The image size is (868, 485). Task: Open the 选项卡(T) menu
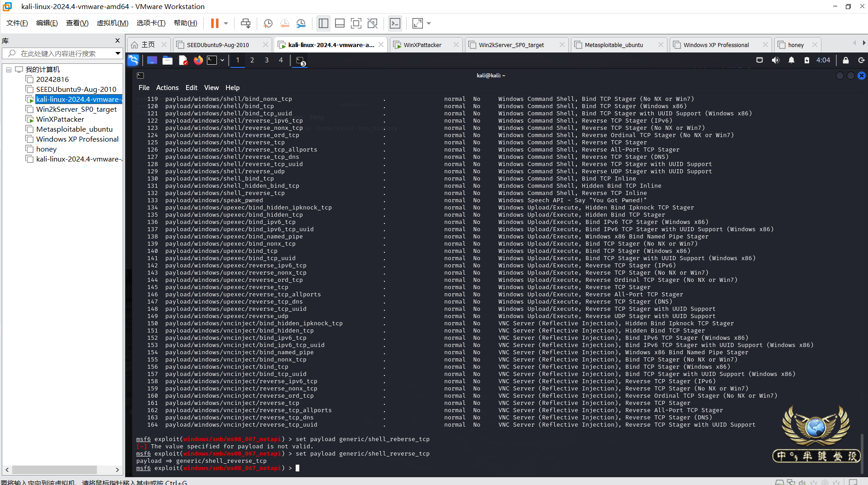click(151, 23)
